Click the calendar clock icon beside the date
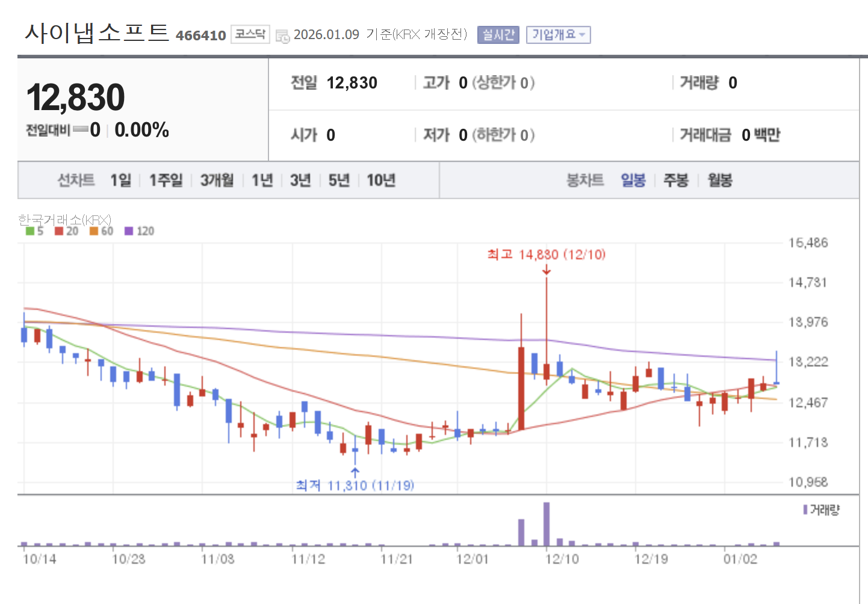The width and height of the screenshot is (868, 604). tap(282, 36)
